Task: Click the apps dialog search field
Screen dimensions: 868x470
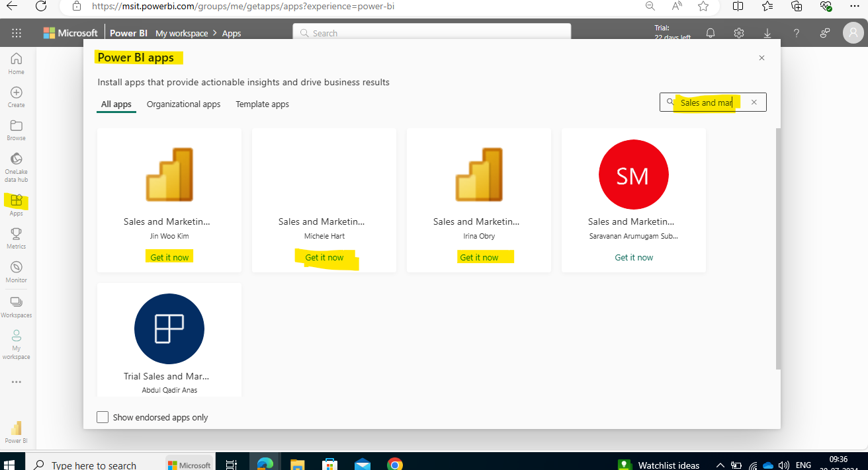Action: (x=713, y=102)
